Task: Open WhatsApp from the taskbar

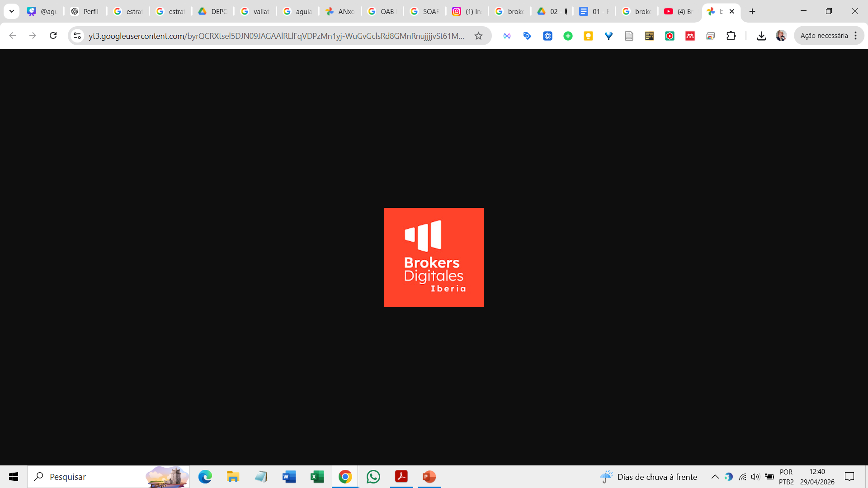Action: coord(373,477)
